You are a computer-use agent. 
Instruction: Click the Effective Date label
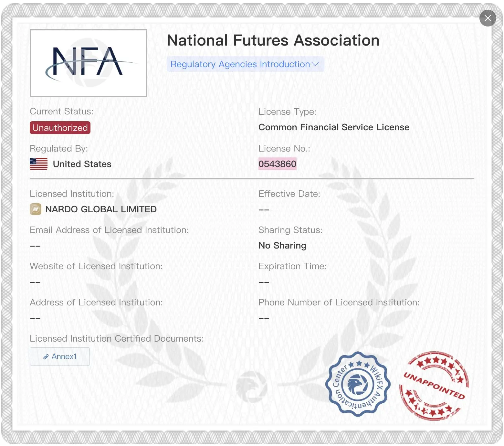pyautogui.click(x=289, y=194)
